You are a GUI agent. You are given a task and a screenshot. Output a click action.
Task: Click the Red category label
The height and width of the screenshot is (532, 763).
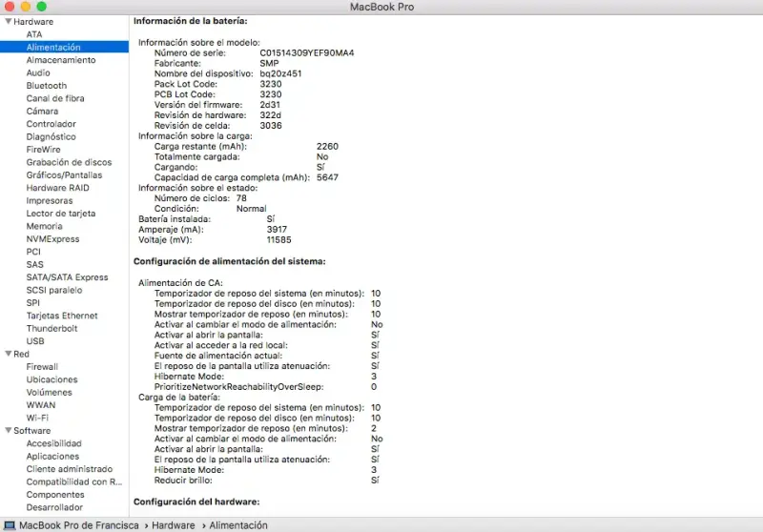pyautogui.click(x=21, y=354)
